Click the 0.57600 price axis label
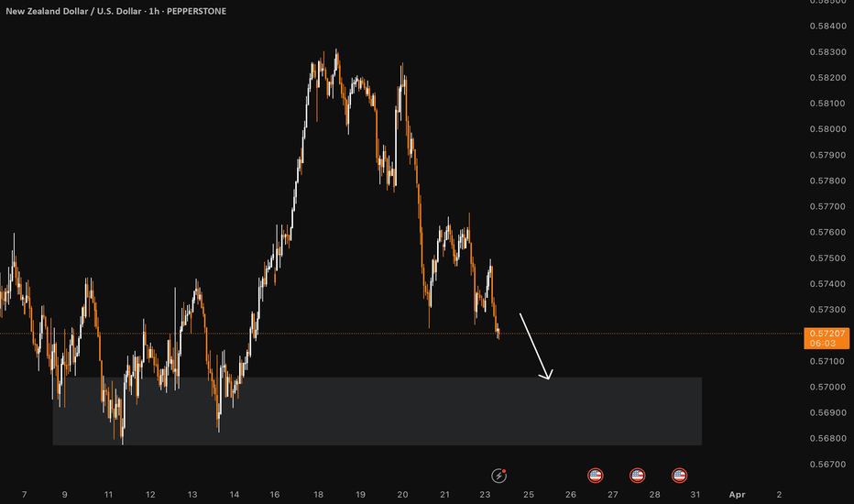Viewport: 854px width, 504px height. click(827, 232)
